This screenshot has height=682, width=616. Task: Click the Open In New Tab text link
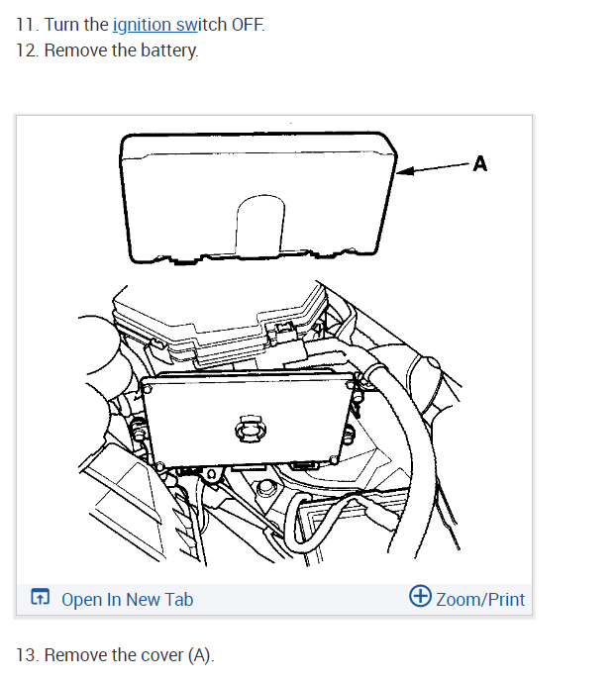[127, 600]
